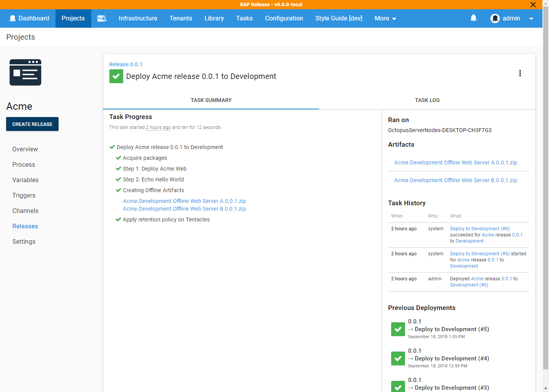Click the Projects page heading
The width and height of the screenshot is (549, 392).
click(x=20, y=37)
